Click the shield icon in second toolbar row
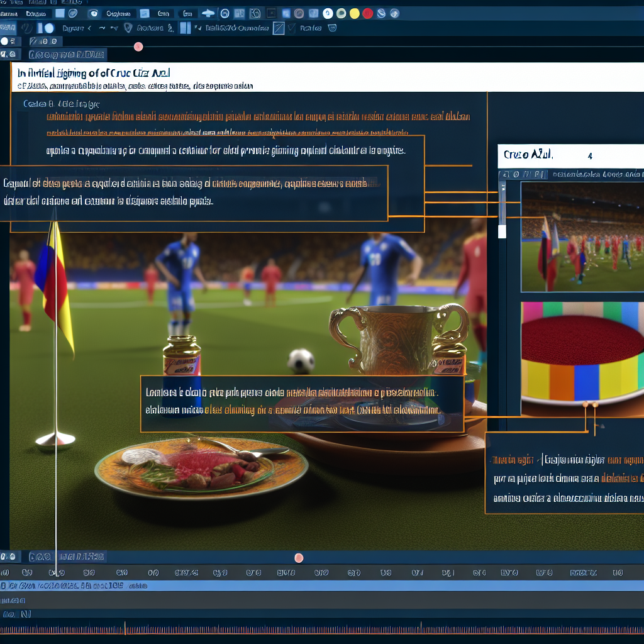The width and height of the screenshot is (644, 644). [x=128, y=28]
